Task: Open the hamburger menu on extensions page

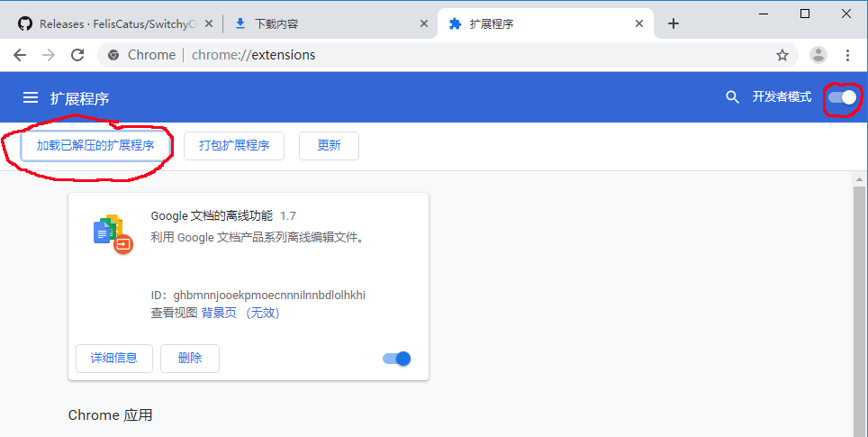Action: point(31,98)
